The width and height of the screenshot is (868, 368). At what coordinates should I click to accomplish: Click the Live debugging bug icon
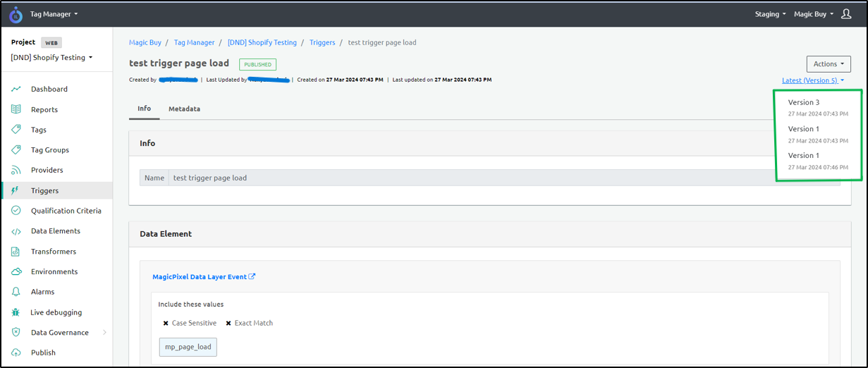tap(16, 312)
